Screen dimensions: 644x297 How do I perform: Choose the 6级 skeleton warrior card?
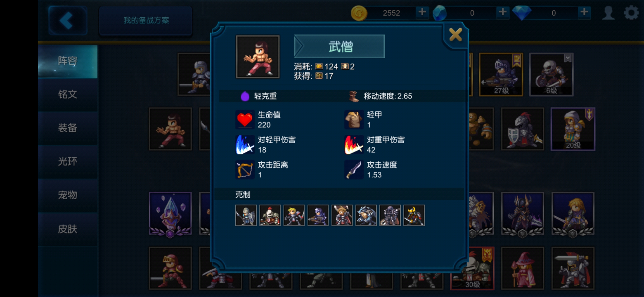[551, 75]
